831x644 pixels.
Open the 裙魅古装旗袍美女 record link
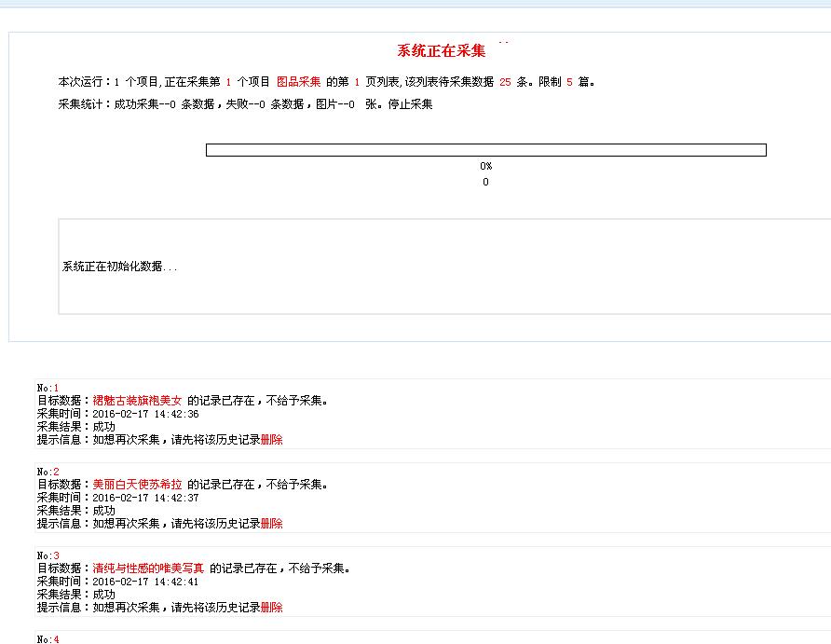click(137, 401)
